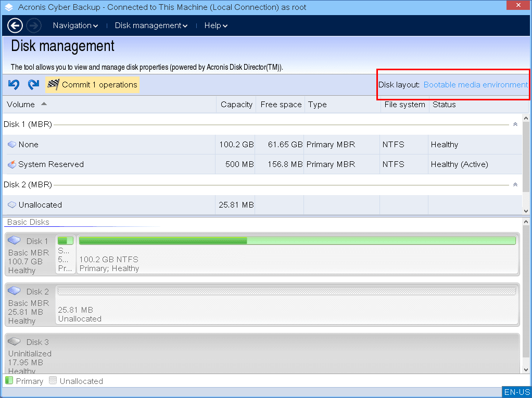532x398 pixels.
Task: Select the System Reserved volume name
Action: 51,164
